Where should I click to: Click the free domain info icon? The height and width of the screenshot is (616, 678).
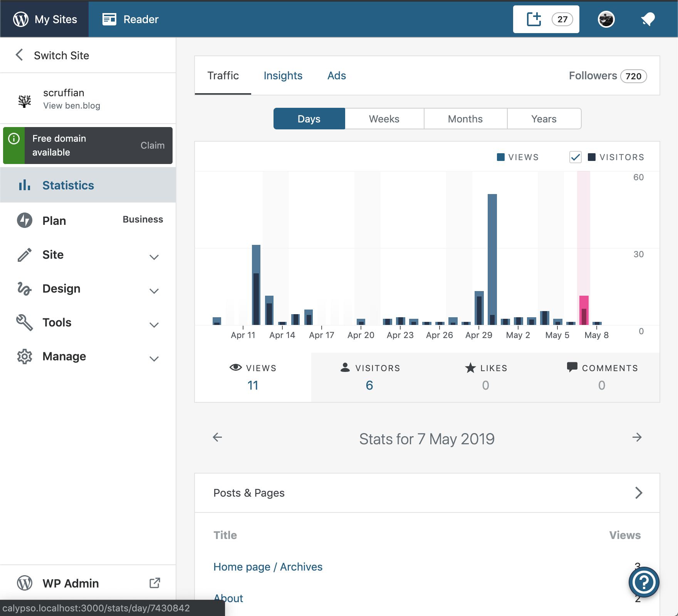[14, 139]
